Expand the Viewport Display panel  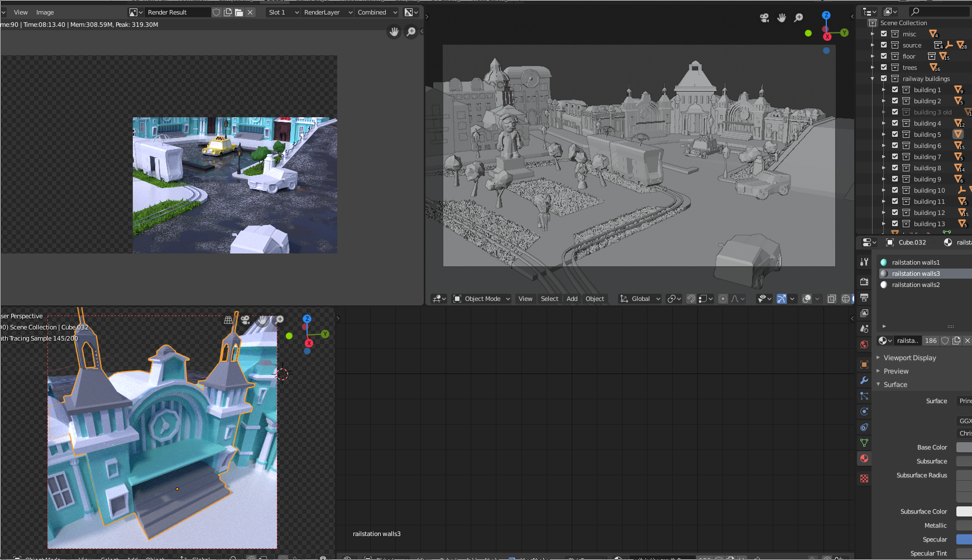[909, 358]
